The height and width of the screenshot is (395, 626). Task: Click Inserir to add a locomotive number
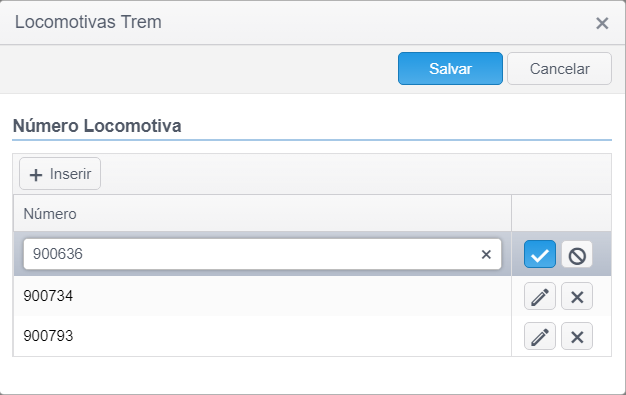[60, 174]
